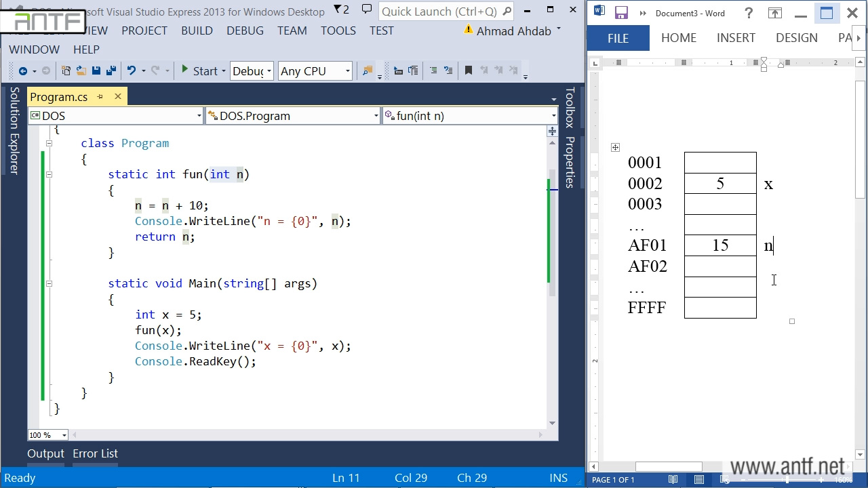Viewport: 868px width, 488px height.
Task: Open the Error List panel tab
Action: [95, 453]
